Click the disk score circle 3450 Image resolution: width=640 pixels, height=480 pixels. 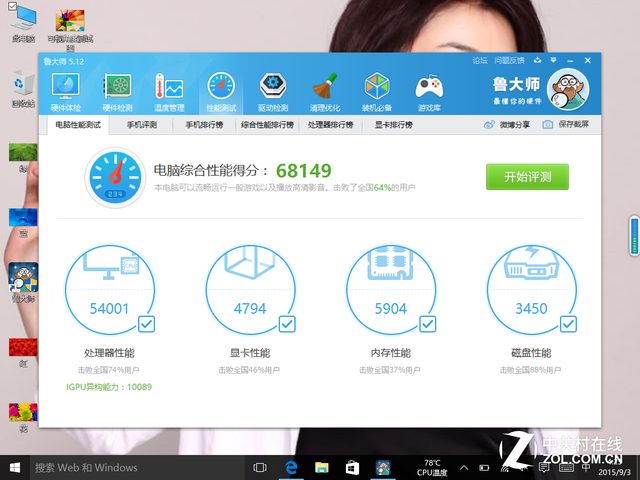pos(531,290)
